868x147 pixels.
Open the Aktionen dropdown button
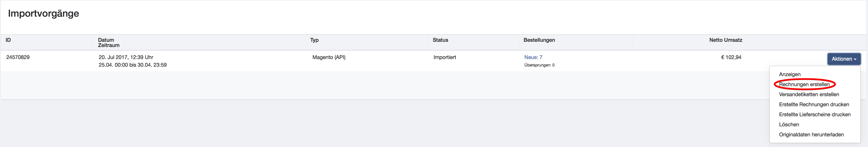(x=844, y=59)
